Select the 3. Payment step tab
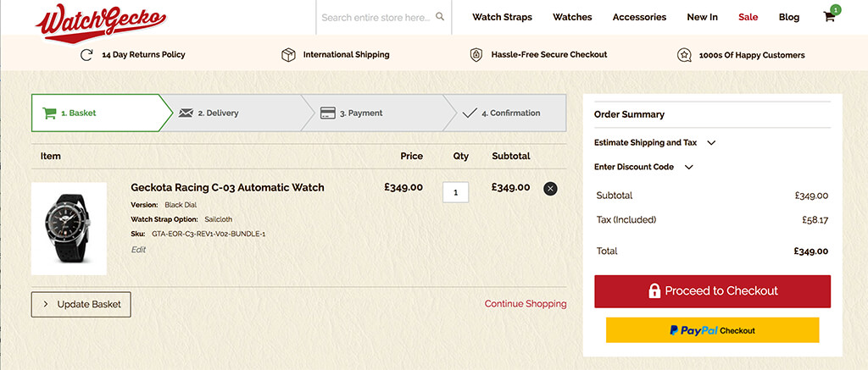 (377, 113)
